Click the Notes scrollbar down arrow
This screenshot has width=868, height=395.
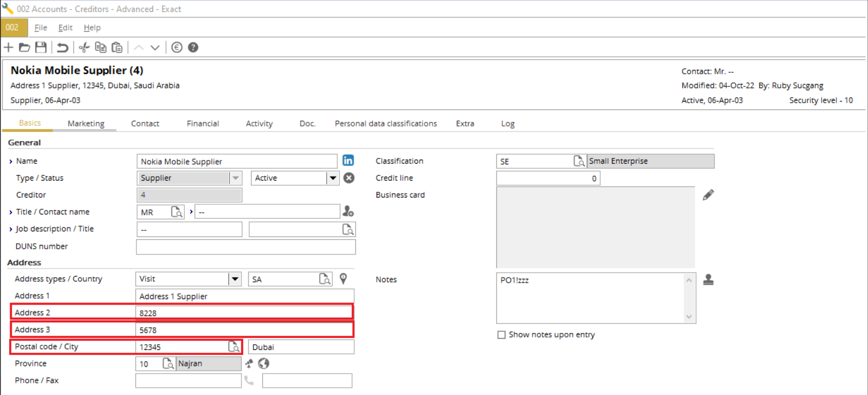tap(689, 317)
